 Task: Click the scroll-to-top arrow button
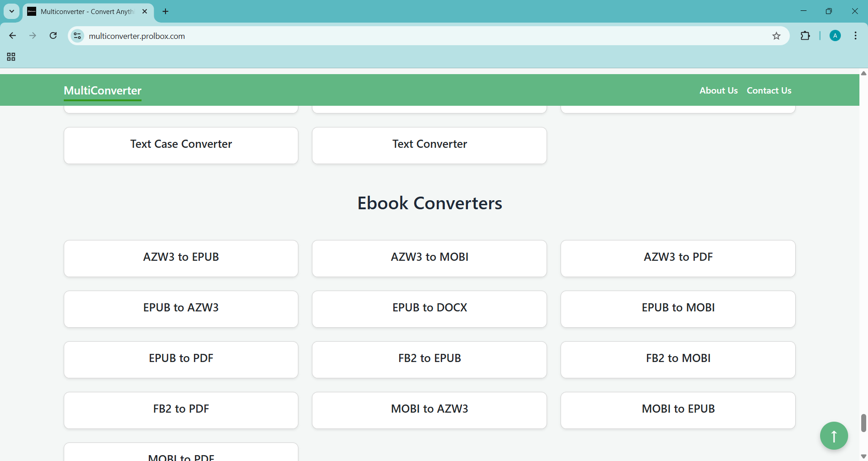pyautogui.click(x=834, y=436)
